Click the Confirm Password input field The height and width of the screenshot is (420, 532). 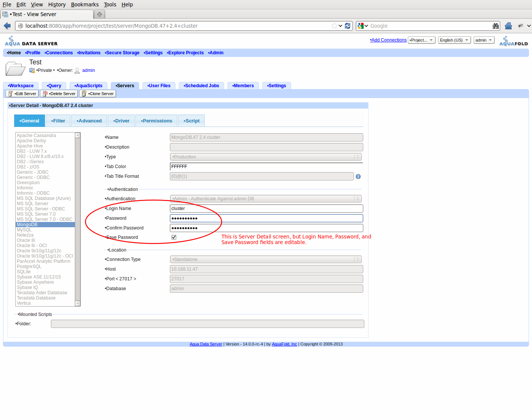266,228
